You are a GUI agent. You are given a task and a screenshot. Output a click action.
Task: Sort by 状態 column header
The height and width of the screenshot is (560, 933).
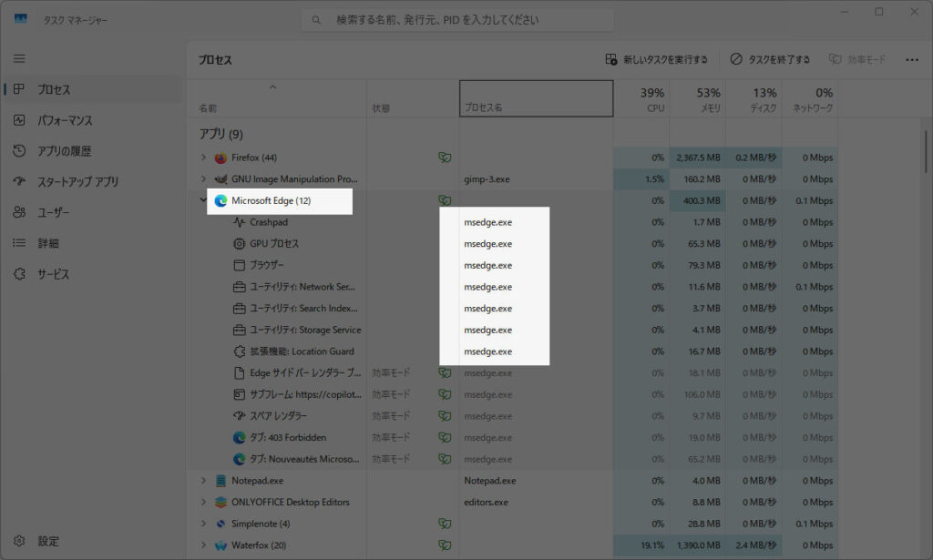pos(413,98)
